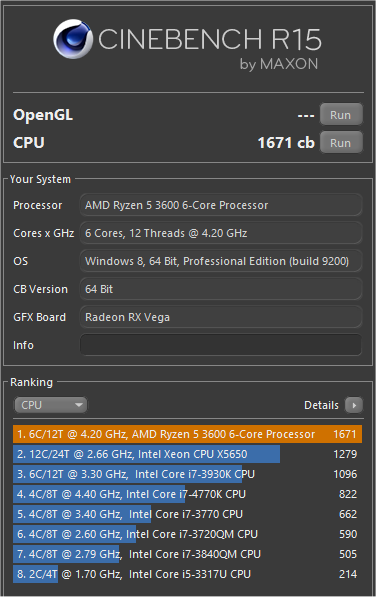Viewport: 376px width, 597px height.
Task: Select the Core i5-3317U ranking row
Action: [187, 574]
